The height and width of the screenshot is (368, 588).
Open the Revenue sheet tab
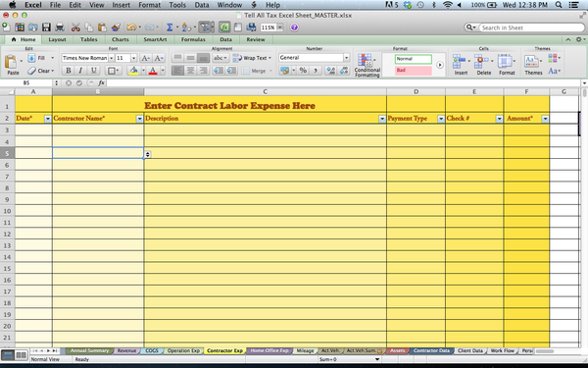(126, 350)
